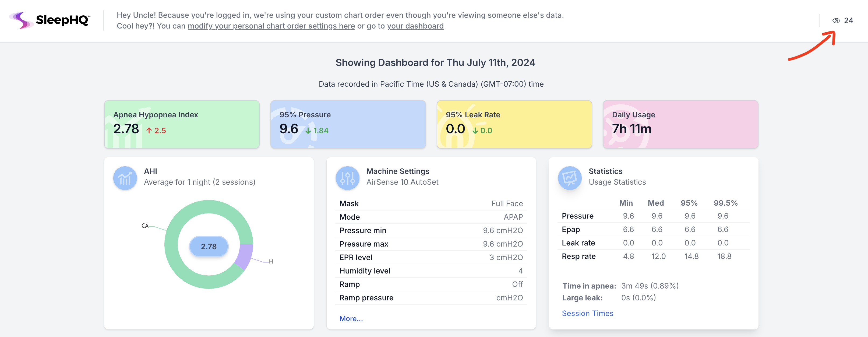
Task: Open the Session Times link
Action: pyautogui.click(x=587, y=313)
